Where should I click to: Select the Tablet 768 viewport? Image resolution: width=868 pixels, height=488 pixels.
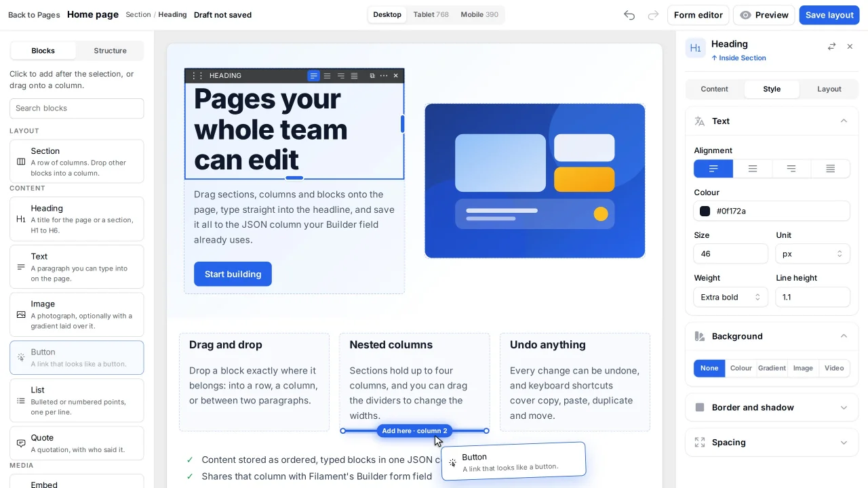(x=431, y=15)
